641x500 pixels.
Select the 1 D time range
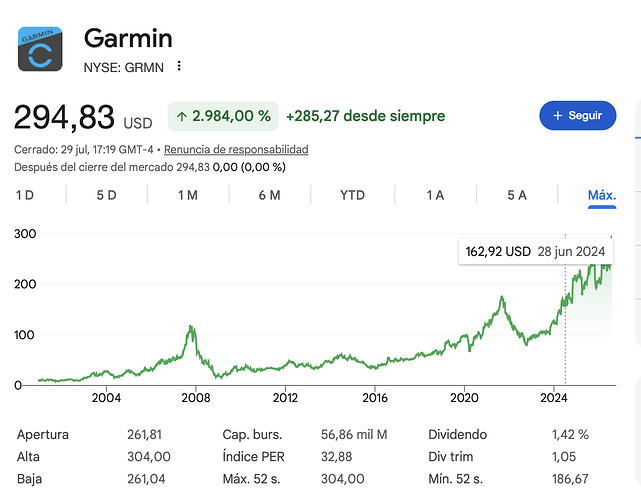(x=25, y=195)
